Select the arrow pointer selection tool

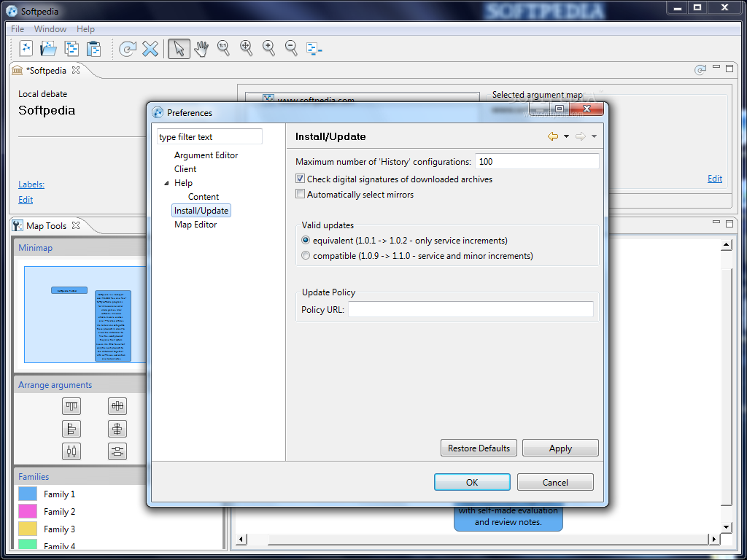point(179,49)
